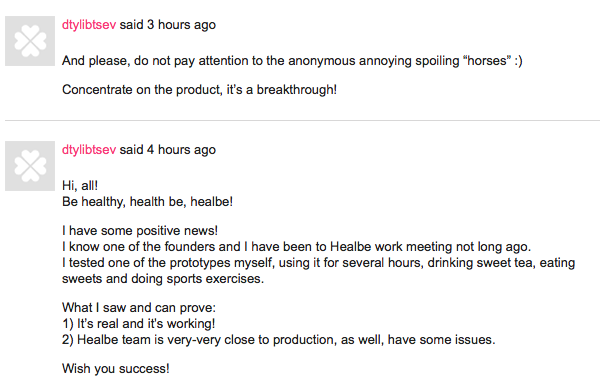
Task: Click the line starting "And please, do not pay attention"
Action: pos(292,61)
